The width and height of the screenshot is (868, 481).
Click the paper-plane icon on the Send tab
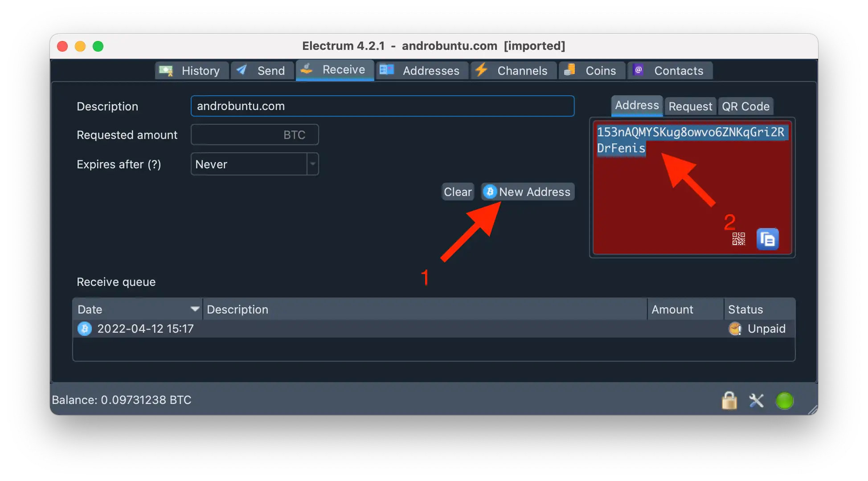point(241,70)
